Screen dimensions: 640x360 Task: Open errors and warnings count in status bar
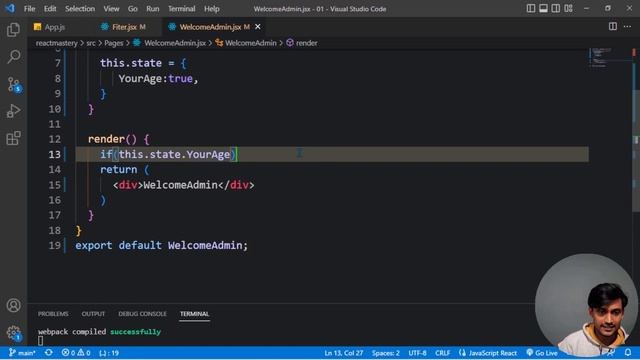tap(76, 353)
